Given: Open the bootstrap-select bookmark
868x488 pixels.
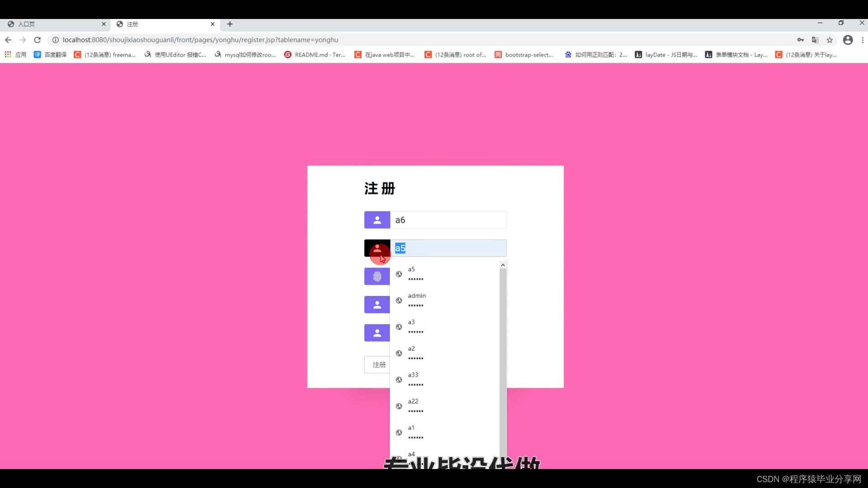Looking at the screenshot, I should pos(524,55).
